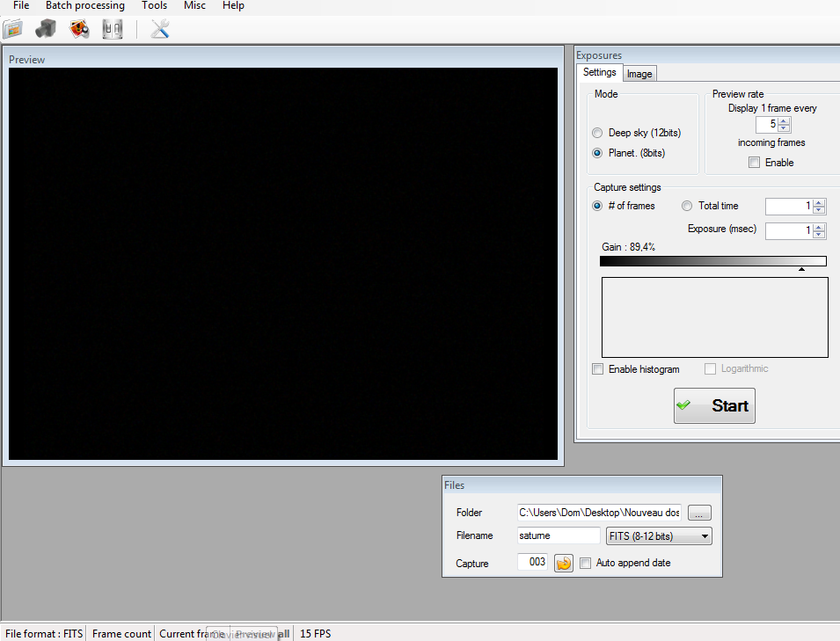Choose the # of frames option
840x641 pixels.
[x=597, y=206]
